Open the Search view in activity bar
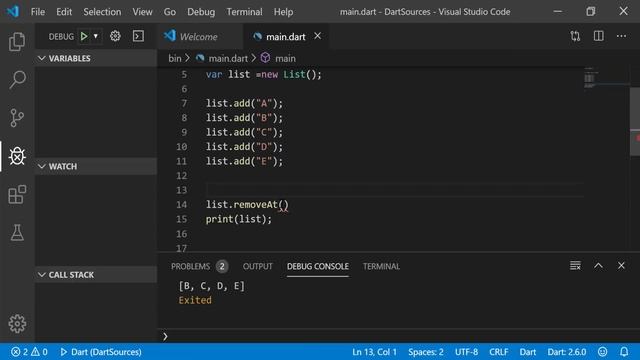 pos(17,79)
